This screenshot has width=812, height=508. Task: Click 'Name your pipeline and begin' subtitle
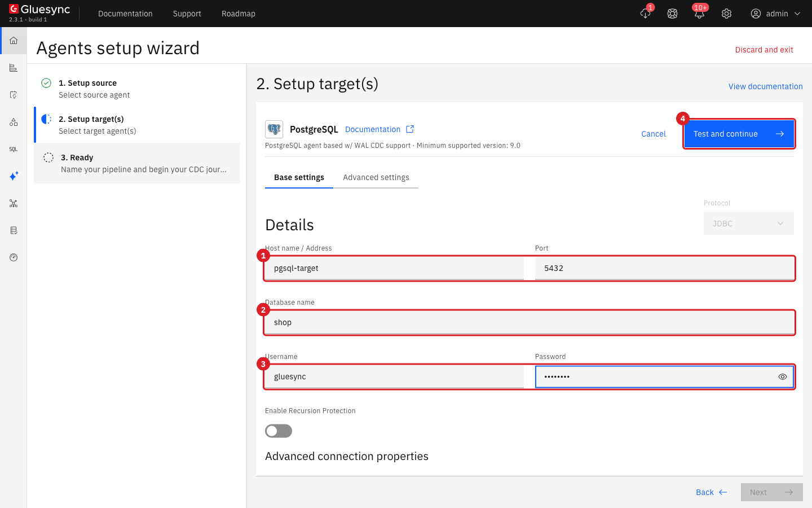click(144, 169)
